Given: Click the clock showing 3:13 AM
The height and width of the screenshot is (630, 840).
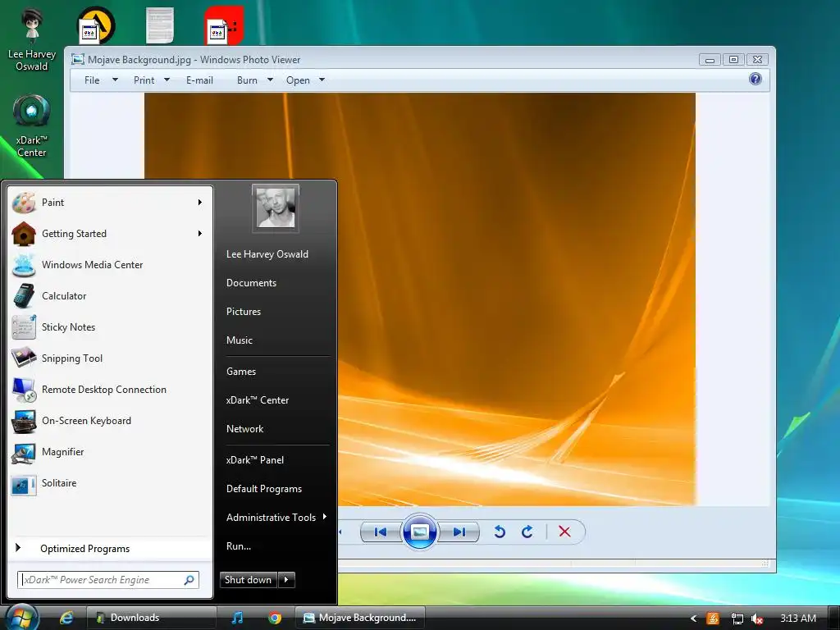Looking at the screenshot, I should coord(798,619).
